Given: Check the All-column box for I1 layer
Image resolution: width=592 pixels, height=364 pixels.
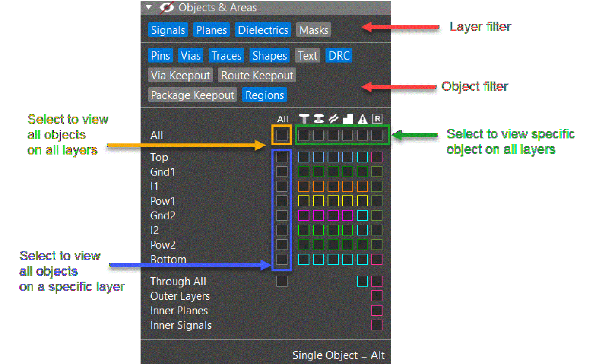Looking at the screenshot, I should (x=282, y=186).
